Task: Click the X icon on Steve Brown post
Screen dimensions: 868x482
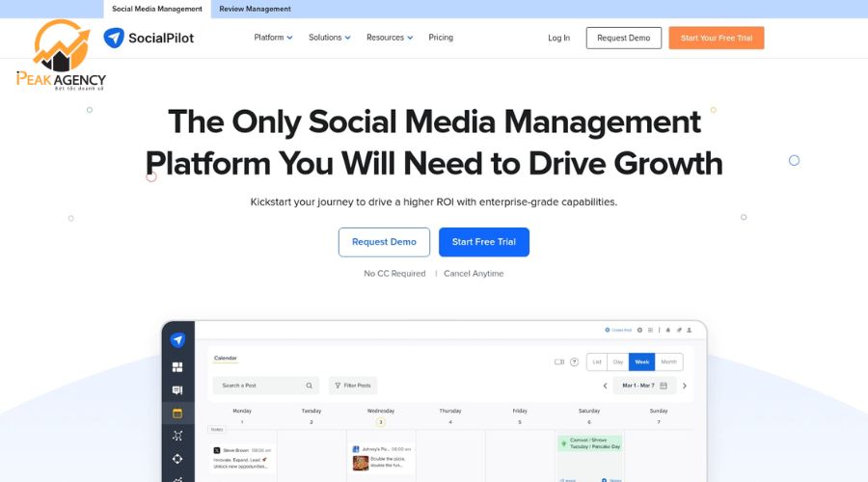Action: click(217, 450)
